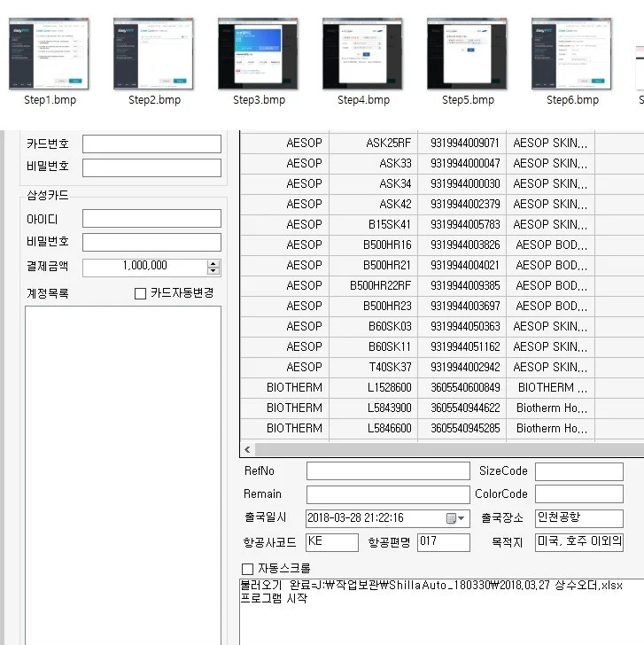Select the row with code ASK33
Screen dimensions: 644x645
tap(442, 163)
